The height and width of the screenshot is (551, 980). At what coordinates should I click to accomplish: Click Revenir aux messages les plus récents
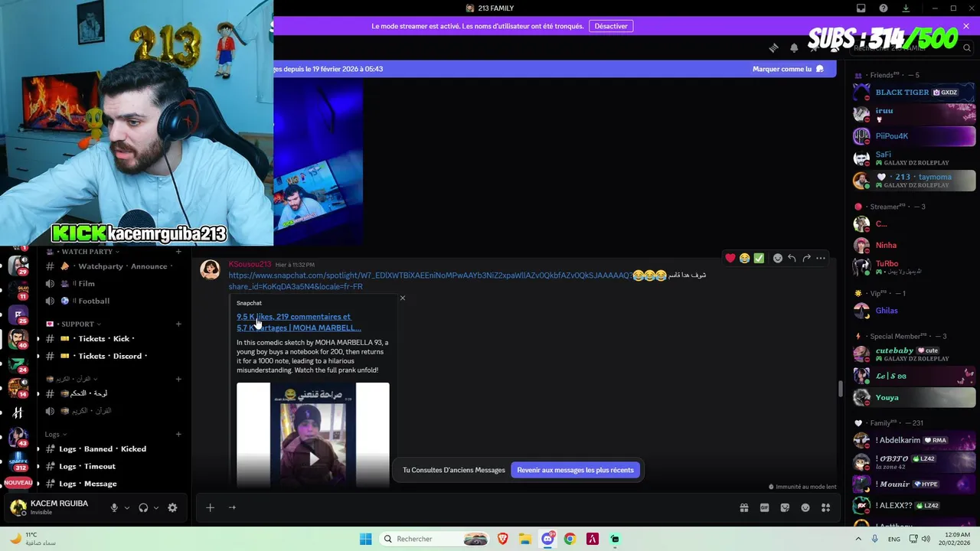[575, 470]
